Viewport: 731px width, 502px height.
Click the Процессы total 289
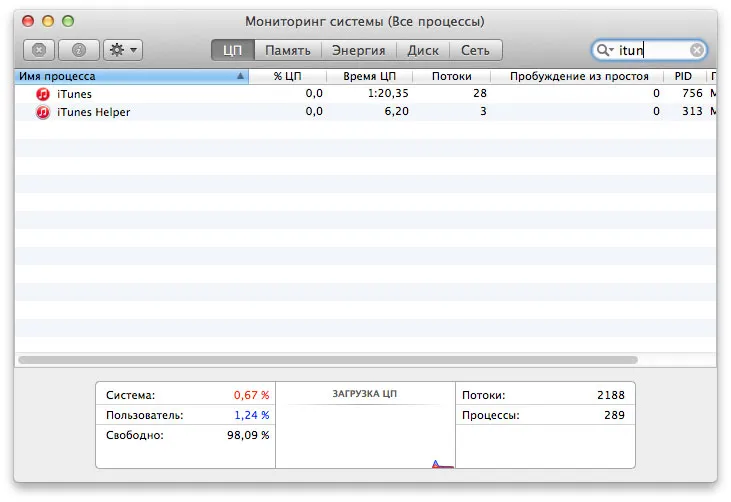614,415
